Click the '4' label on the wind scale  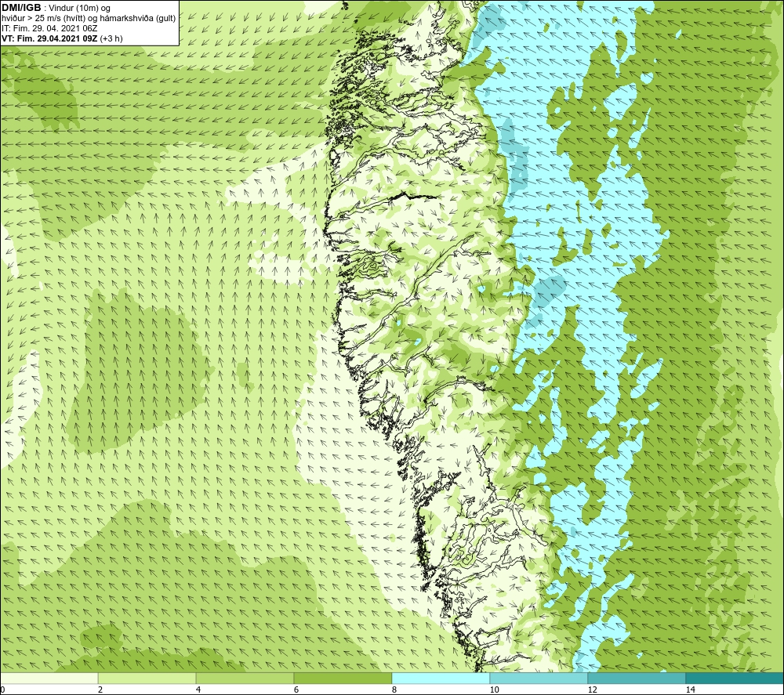point(198,690)
